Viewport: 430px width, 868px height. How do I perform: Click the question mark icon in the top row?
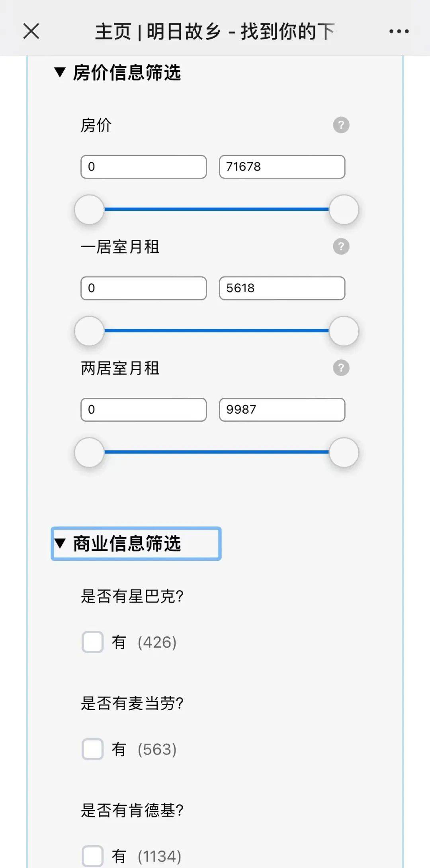[341, 126]
